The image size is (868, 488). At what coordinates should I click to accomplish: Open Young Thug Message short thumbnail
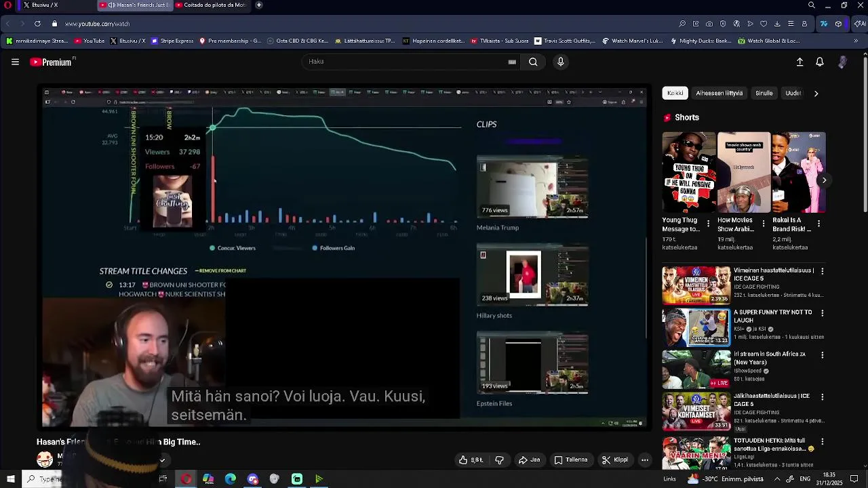point(688,172)
